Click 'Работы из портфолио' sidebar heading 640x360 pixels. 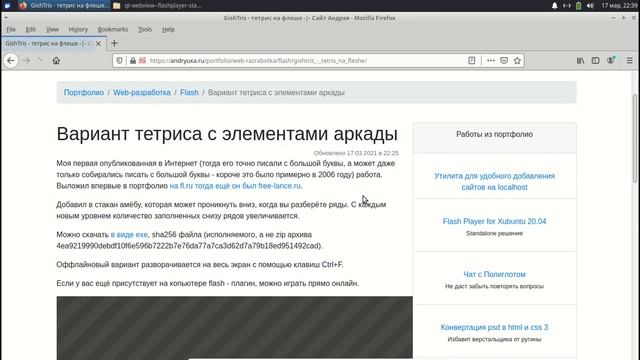tap(494, 134)
